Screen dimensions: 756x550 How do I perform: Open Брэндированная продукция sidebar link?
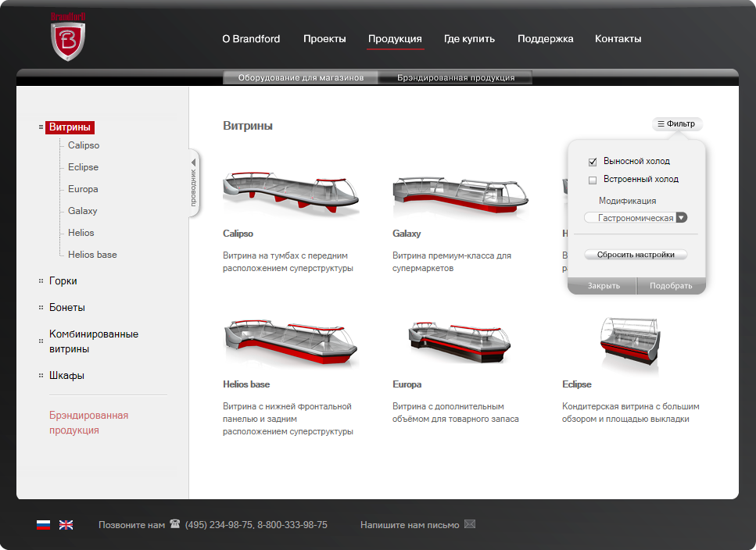pyautogui.click(x=88, y=423)
